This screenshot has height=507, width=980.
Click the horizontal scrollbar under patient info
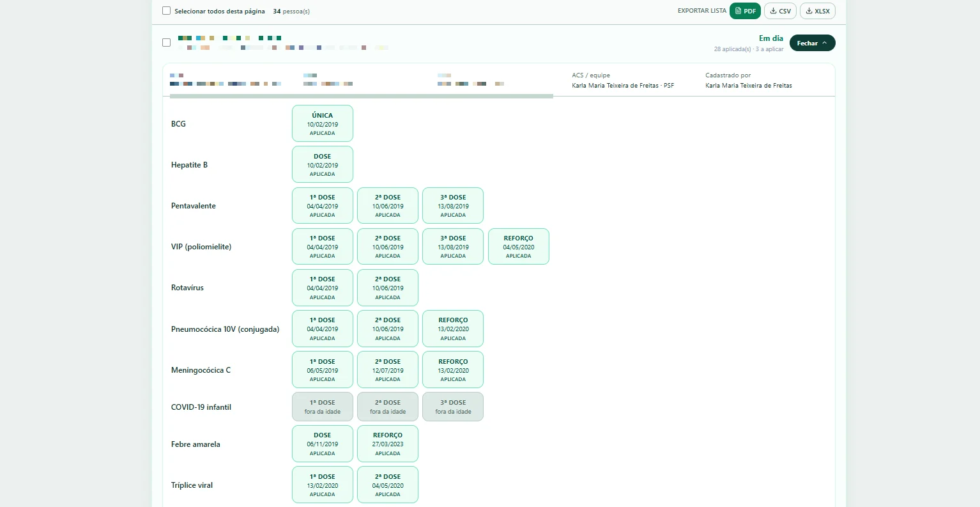click(x=361, y=97)
